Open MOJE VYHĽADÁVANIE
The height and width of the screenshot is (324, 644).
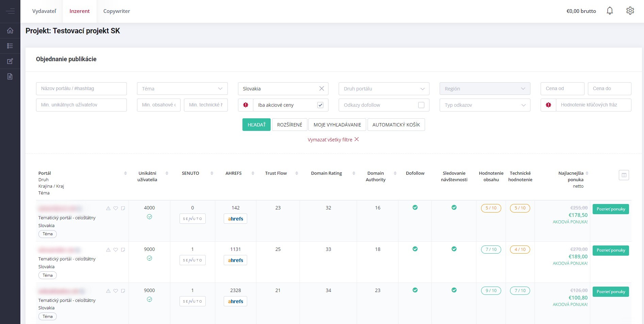[337, 125]
